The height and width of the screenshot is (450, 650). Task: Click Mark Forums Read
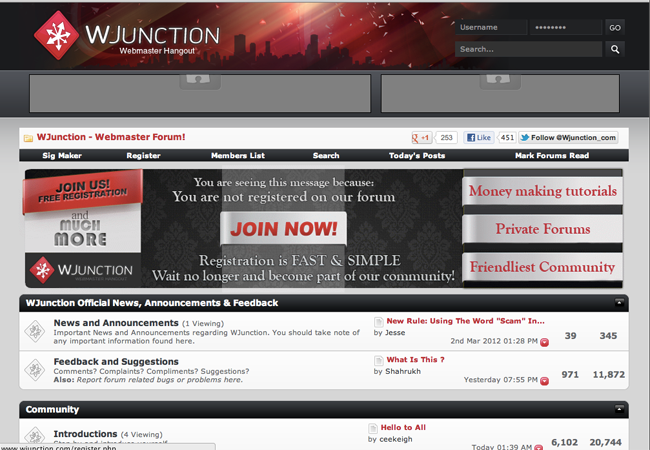tap(551, 156)
